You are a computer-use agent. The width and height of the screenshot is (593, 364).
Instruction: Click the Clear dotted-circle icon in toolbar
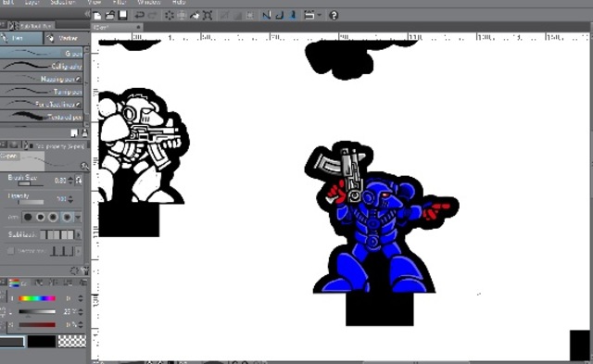(169, 16)
